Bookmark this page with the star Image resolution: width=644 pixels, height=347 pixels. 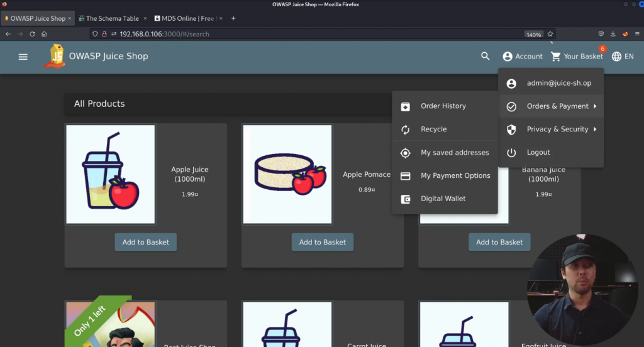(550, 34)
